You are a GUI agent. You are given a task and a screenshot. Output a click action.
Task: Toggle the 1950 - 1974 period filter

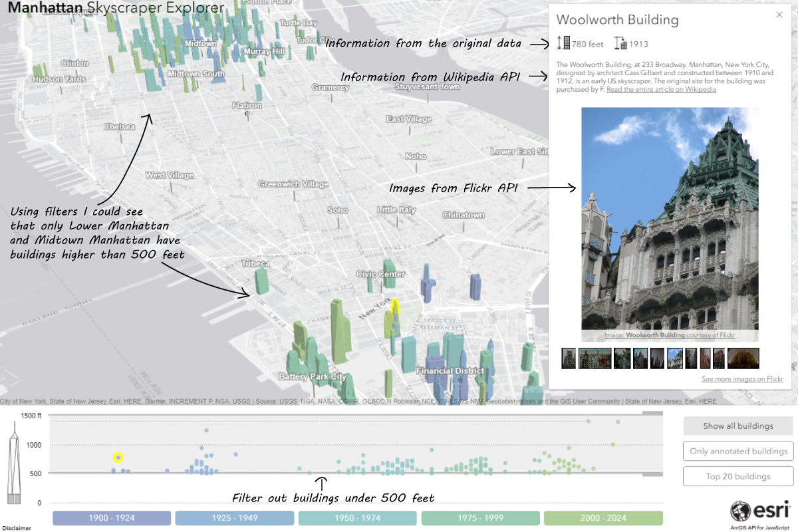[358, 518]
